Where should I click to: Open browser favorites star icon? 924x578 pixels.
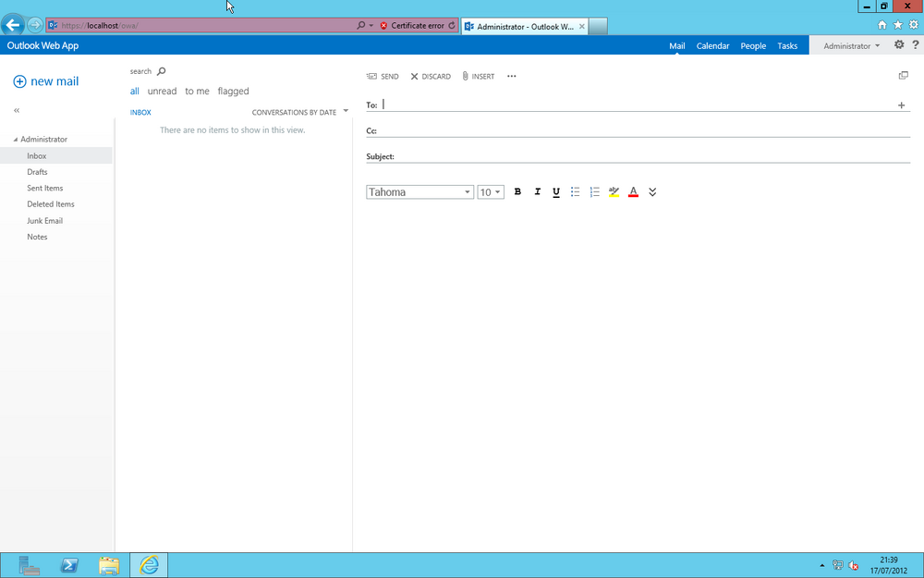pos(897,25)
